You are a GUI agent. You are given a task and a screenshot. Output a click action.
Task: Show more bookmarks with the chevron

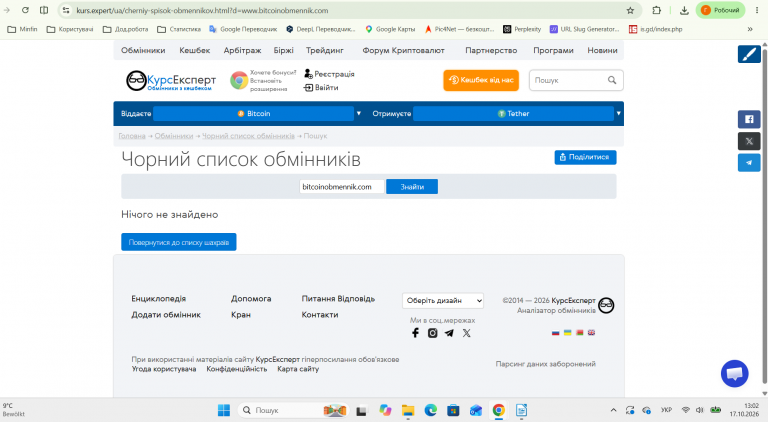tap(750, 29)
